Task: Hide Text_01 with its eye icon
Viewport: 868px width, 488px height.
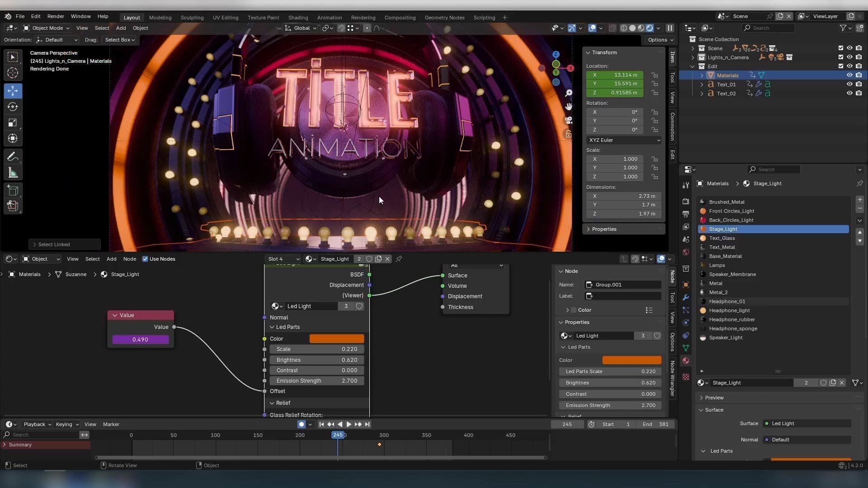Action: point(849,84)
